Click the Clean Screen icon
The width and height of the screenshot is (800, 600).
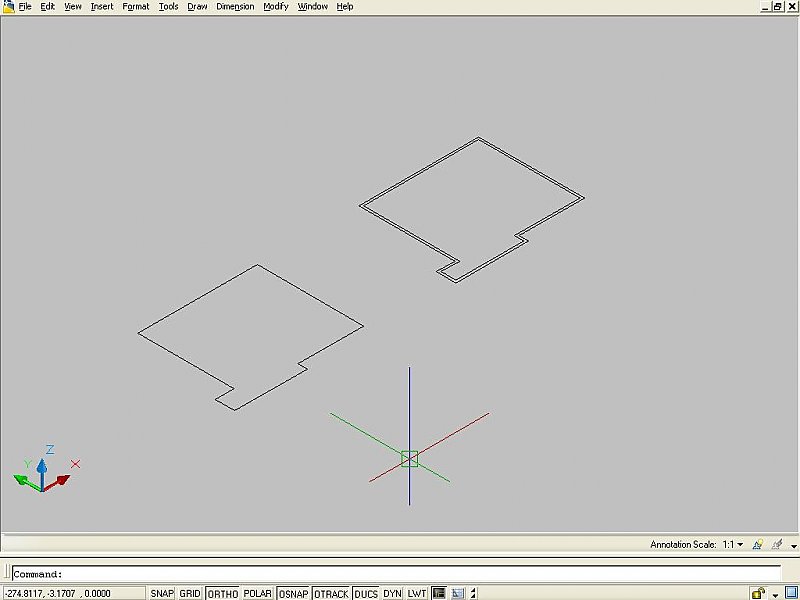coord(791,593)
